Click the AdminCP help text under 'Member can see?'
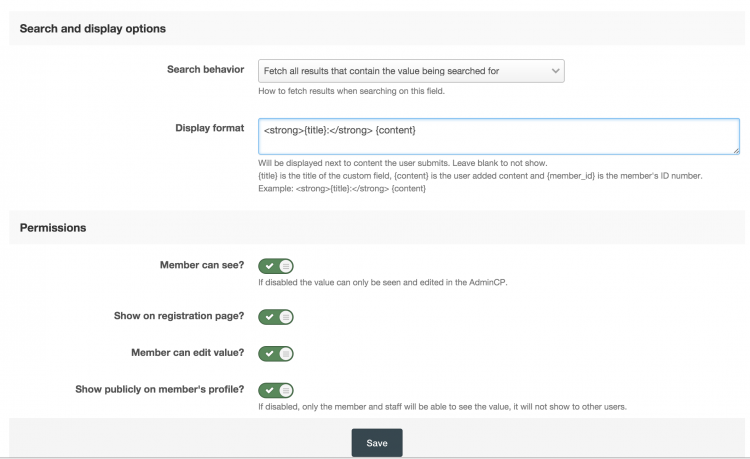 coord(383,282)
